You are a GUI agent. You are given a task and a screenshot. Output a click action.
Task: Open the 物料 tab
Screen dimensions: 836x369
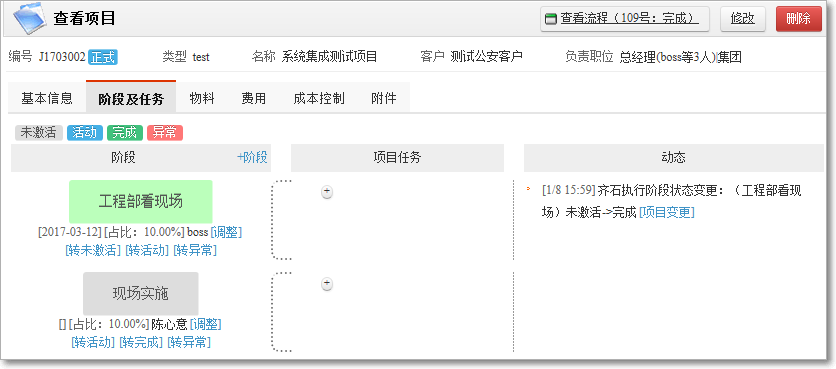202,98
